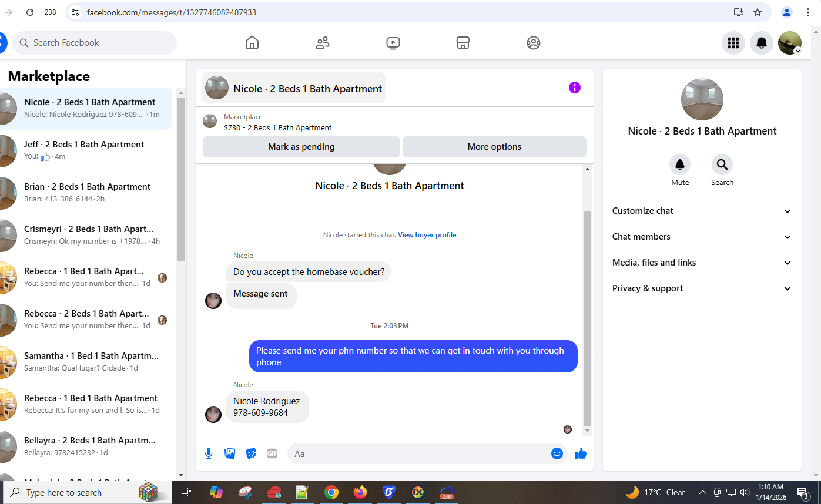Open the Friends icon in top navigation
The image size is (821, 504).
coord(323,43)
